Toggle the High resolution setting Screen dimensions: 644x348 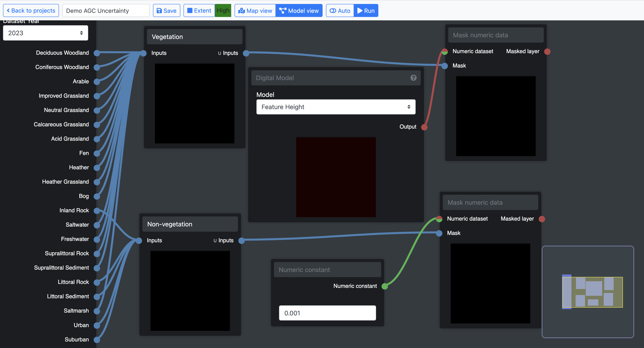(x=223, y=11)
